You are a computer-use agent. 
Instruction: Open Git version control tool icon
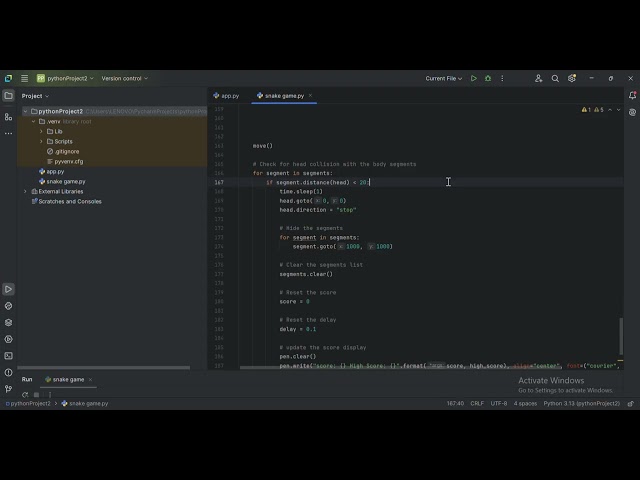[x=8, y=389]
